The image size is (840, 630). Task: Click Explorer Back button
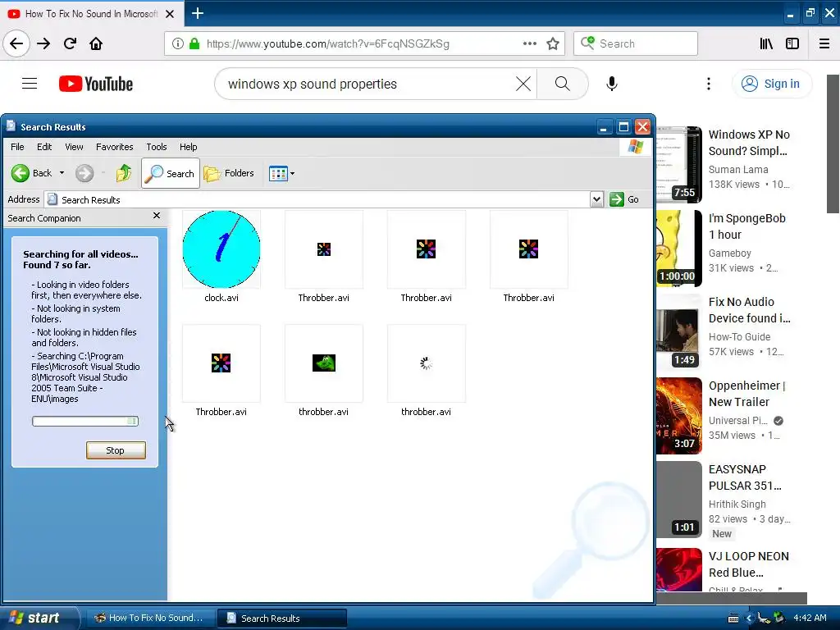(x=32, y=173)
